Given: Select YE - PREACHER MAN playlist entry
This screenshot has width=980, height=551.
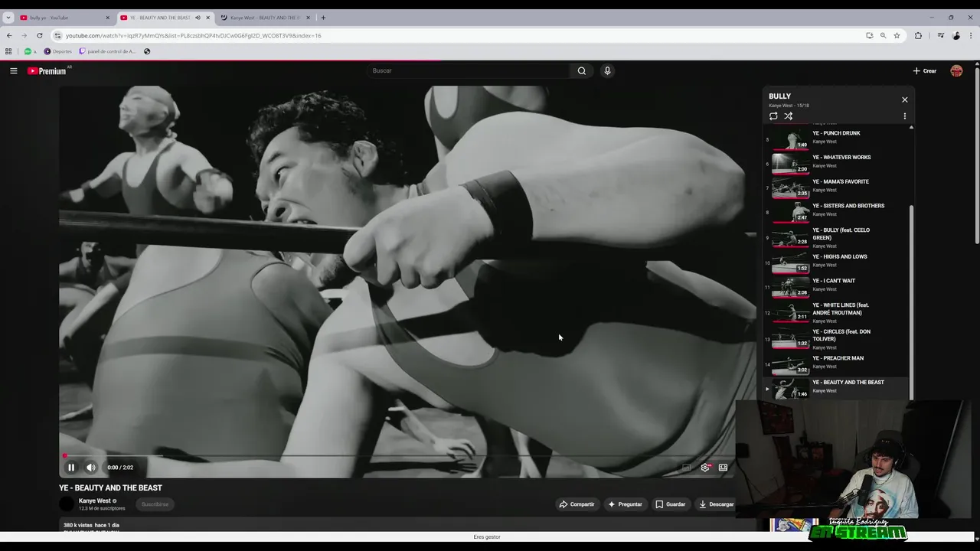Looking at the screenshot, I should 836,364.
